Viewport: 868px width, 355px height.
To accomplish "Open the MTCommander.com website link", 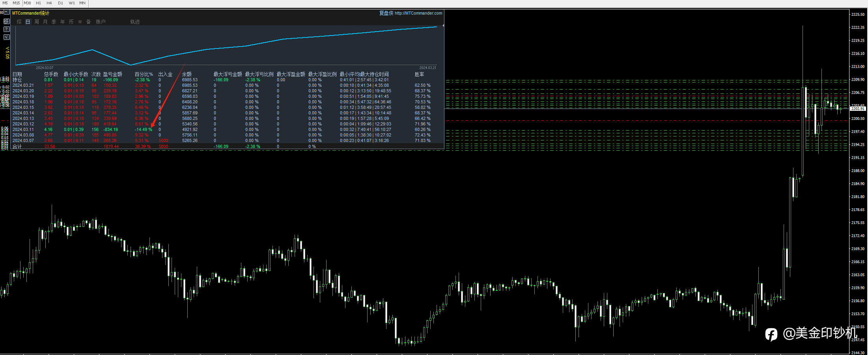I will [x=418, y=13].
